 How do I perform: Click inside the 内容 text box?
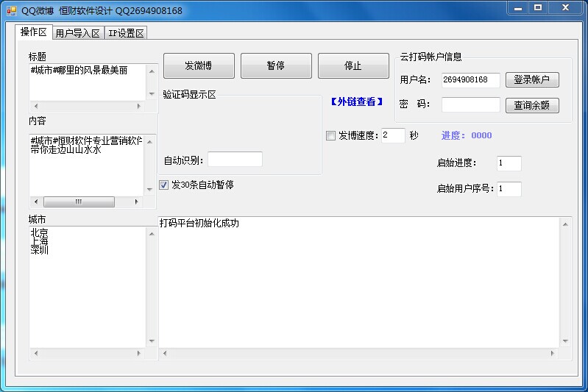pyautogui.click(x=86, y=165)
